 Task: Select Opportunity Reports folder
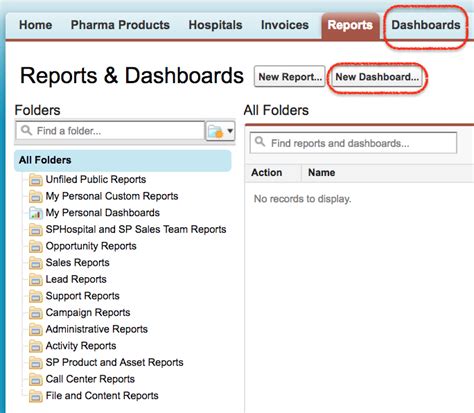pyautogui.click(x=91, y=246)
